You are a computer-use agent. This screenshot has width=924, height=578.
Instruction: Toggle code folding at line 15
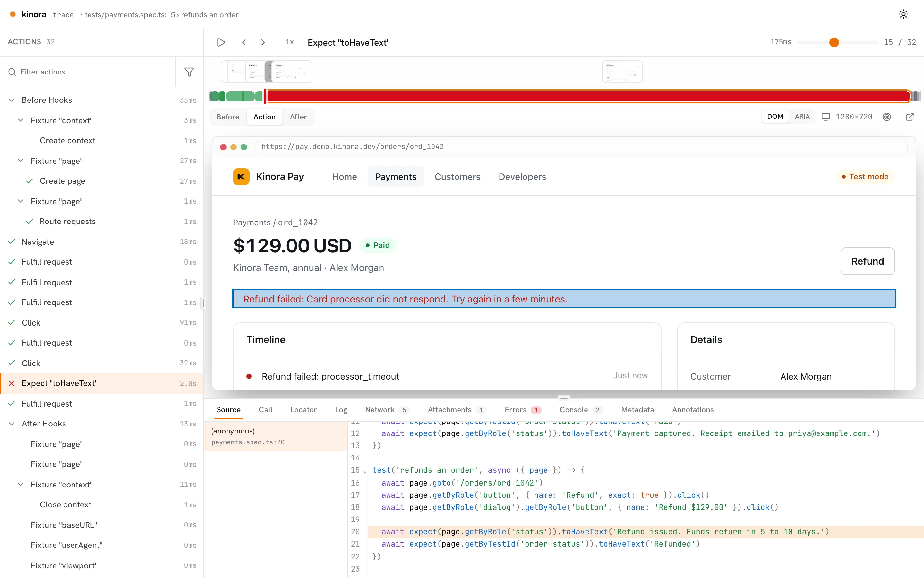click(365, 471)
